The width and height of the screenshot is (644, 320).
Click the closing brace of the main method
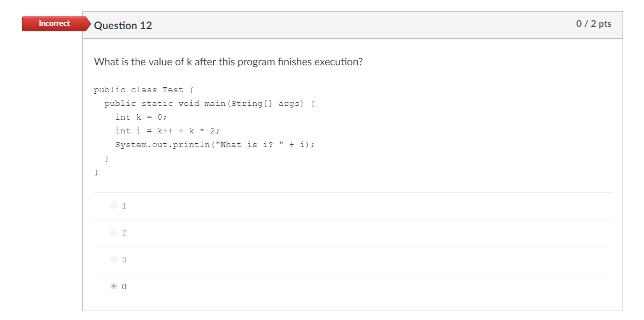click(107, 159)
